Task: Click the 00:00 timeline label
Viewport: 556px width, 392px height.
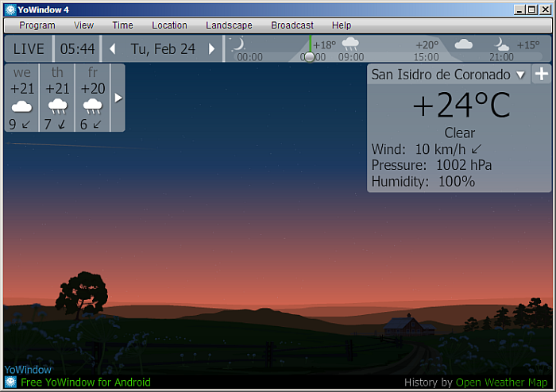Action: click(249, 57)
